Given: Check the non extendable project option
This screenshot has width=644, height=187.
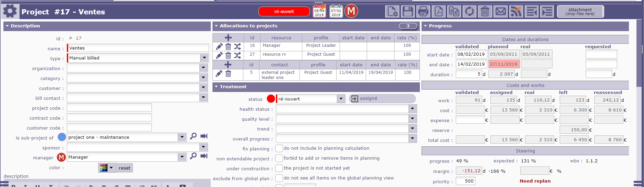Looking at the screenshot, I should (x=279, y=158).
